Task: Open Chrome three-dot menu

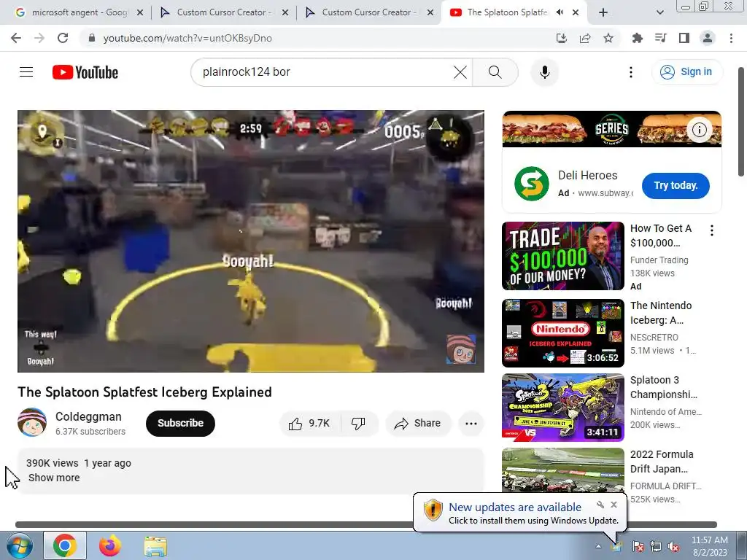Action: (x=731, y=38)
